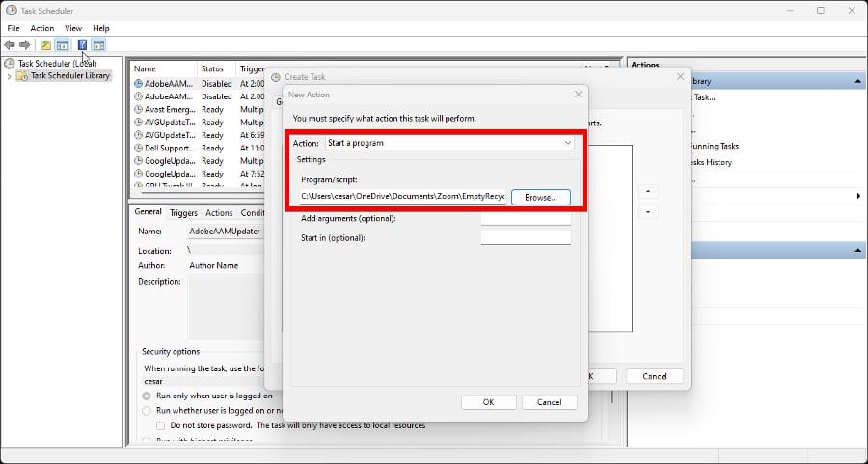868x464 pixels.
Task: Select the first GoogleUpda task row
Action: click(200, 161)
